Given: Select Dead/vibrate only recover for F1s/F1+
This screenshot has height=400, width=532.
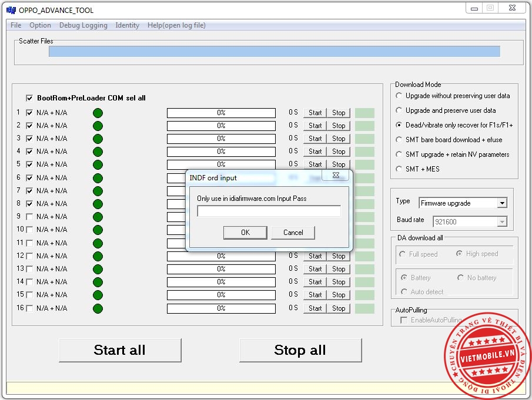Looking at the screenshot, I should click(x=399, y=125).
